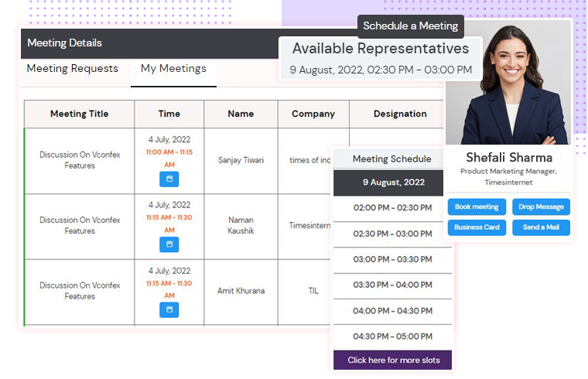Open Shefali Sharma's Business Card
This screenshot has height=379, width=588.
pyautogui.click(x=477, y=227)
